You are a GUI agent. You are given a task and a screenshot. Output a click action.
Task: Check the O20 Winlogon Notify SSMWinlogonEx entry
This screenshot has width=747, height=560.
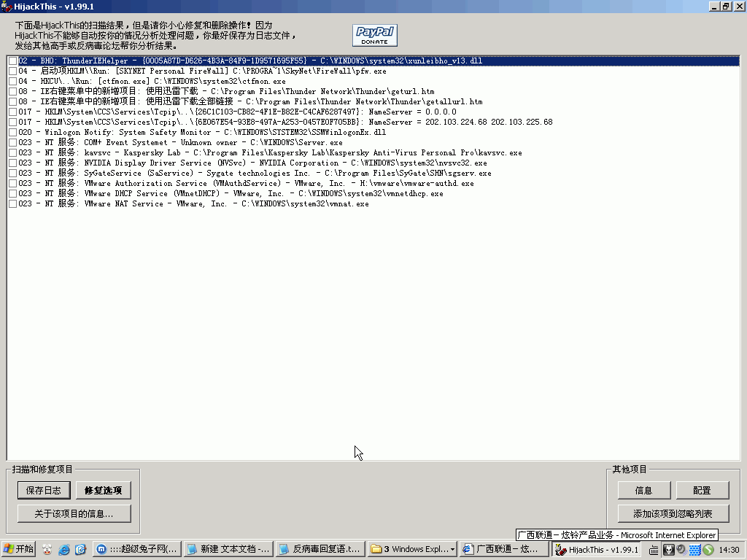pos(13,133)
